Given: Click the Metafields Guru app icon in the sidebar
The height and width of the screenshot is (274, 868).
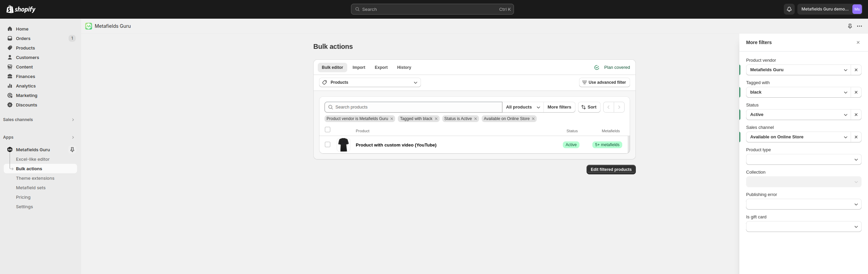Looking at the screenshot, I should point(10,150).
